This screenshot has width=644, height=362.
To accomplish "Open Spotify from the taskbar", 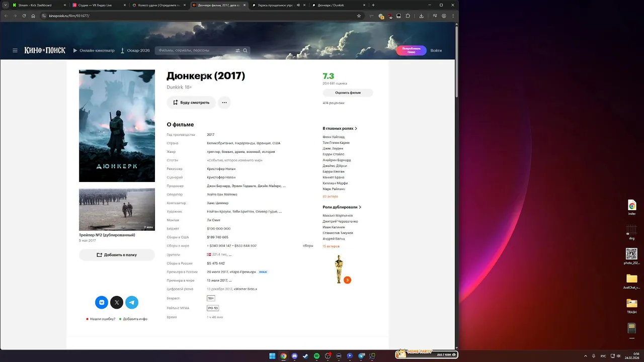I will tap(316, 356).
